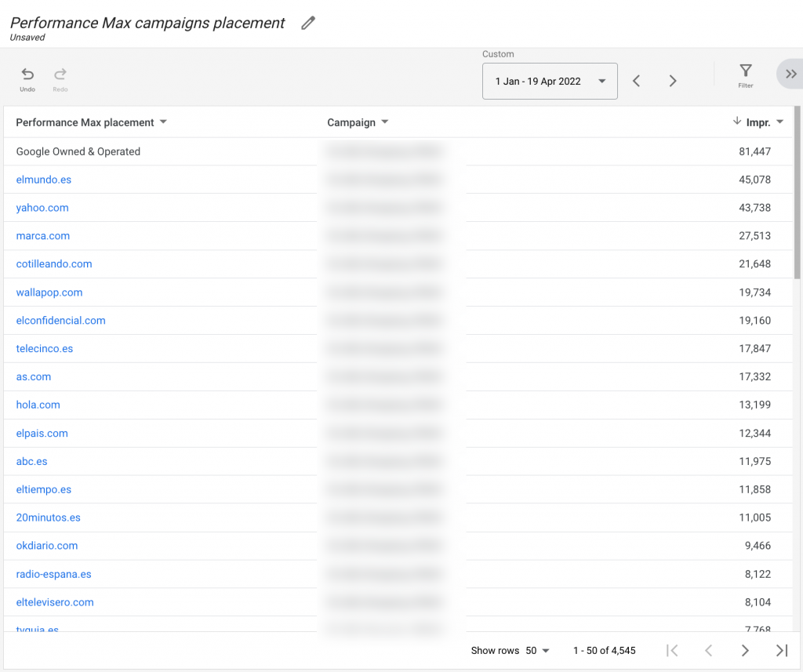
Task: Click impressions value 43,738
Action: (x=754, y=208)
